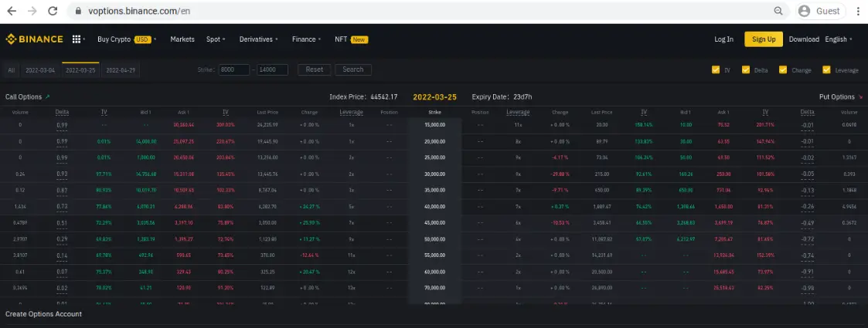Reload the page with the refresh icon

53,11
